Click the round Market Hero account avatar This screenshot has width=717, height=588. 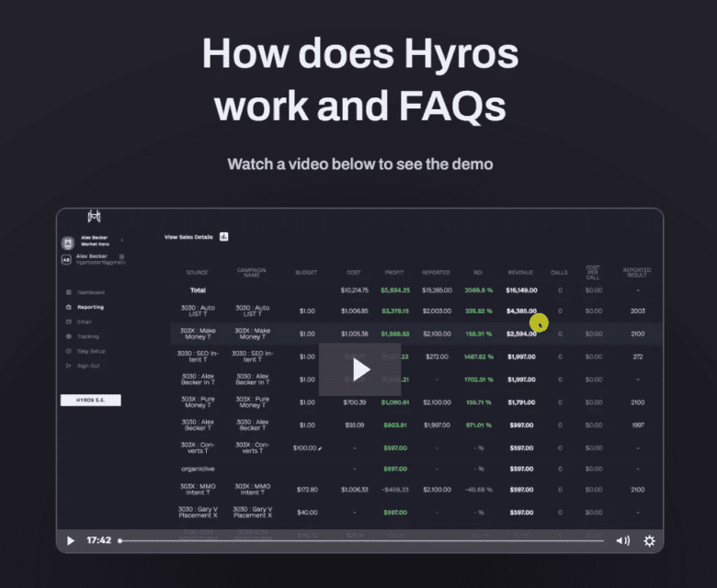point(68,243)
